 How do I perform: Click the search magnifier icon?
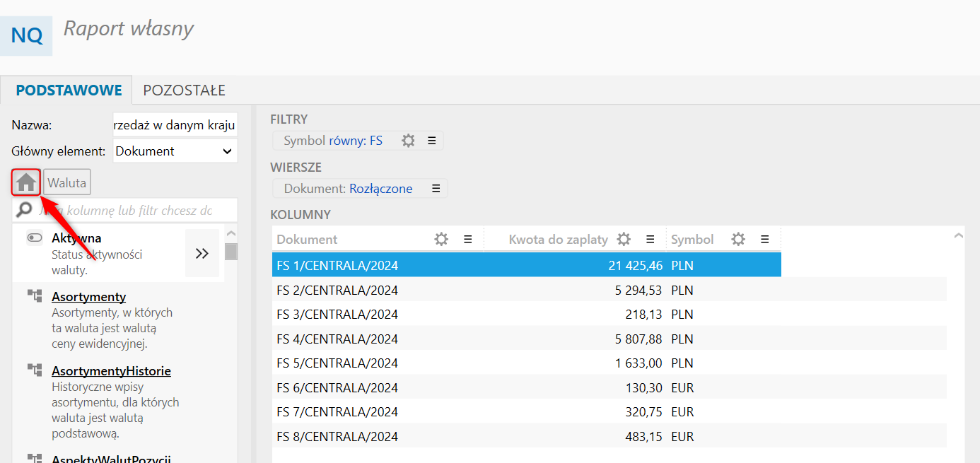click(25, 210)
